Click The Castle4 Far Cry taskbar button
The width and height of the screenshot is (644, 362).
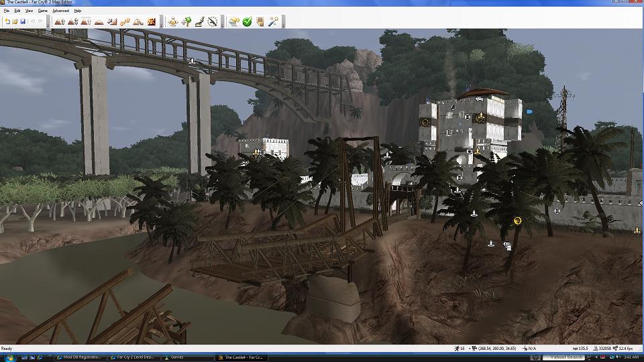tap(241, 357)
